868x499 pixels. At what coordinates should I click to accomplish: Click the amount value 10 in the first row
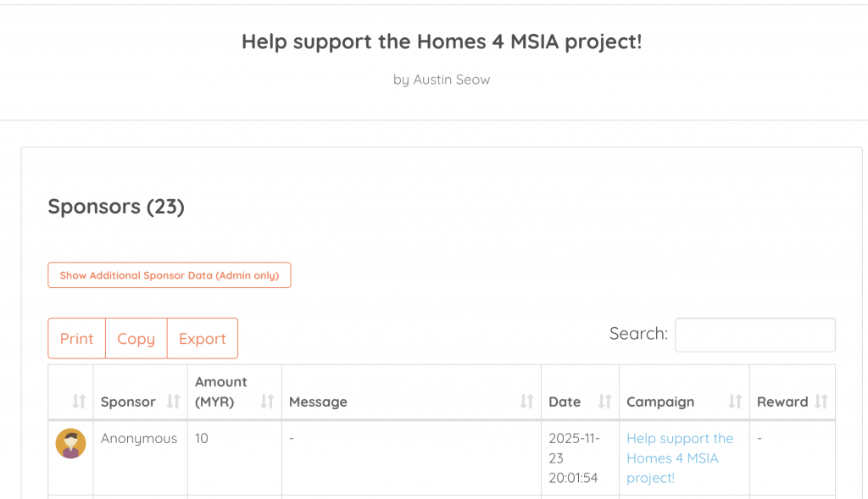pos(202,439)
